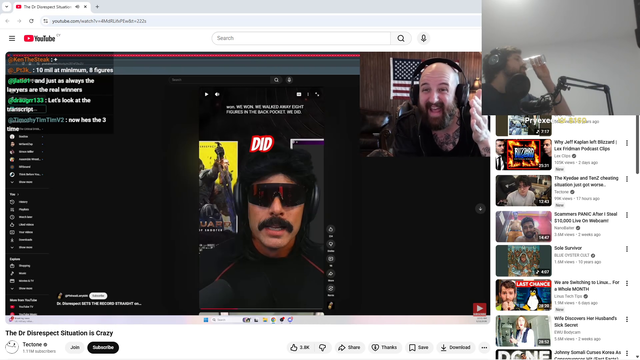Image resolution: width=640 pixels, height=360 pixels.
Task: Go back with browser back arrow
Action: point(7,21)
